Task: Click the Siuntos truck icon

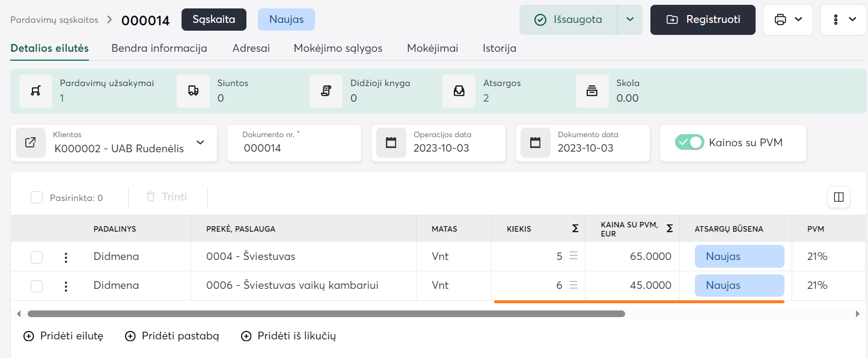Action: click(193, 91)
